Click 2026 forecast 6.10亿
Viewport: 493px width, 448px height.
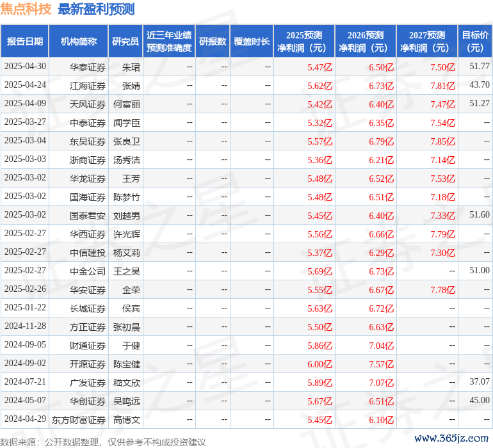(381, 420)
